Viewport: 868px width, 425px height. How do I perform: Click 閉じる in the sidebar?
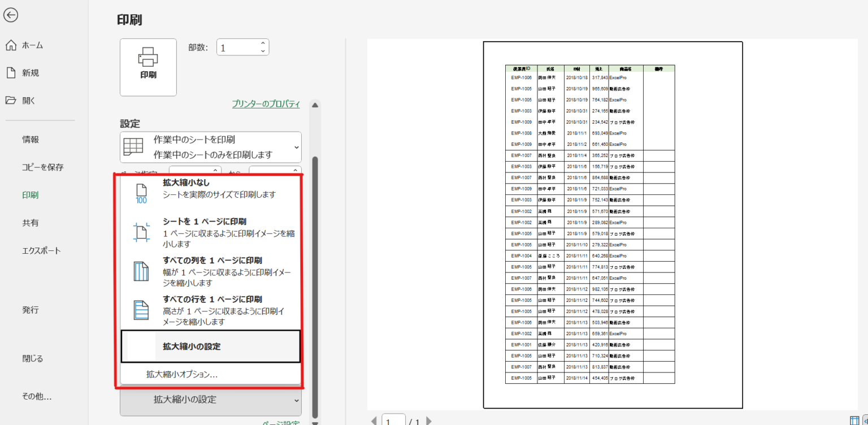(x=32, y=358)
